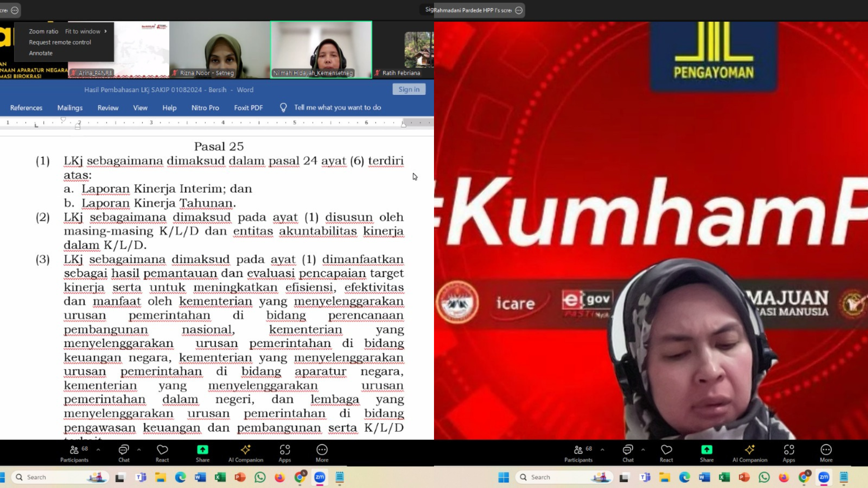Screen dimensions: 868x488
Task: Open Participants panel in the left Zoom toolbar
Action: click(75, 453)
